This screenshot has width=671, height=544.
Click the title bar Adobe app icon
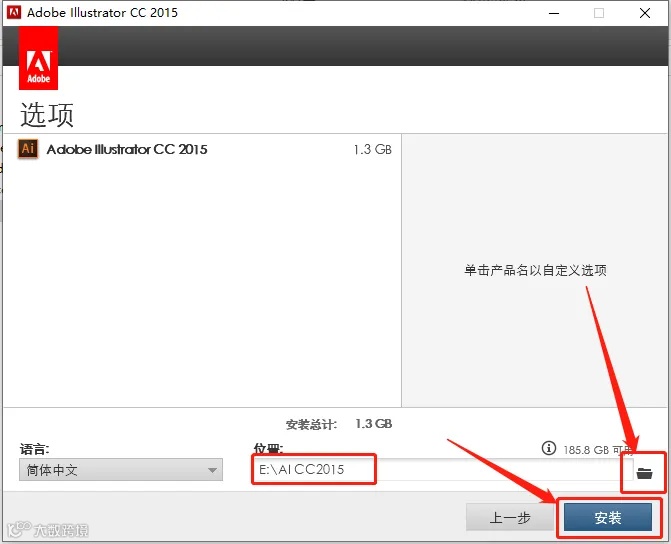tap(14, 12)
